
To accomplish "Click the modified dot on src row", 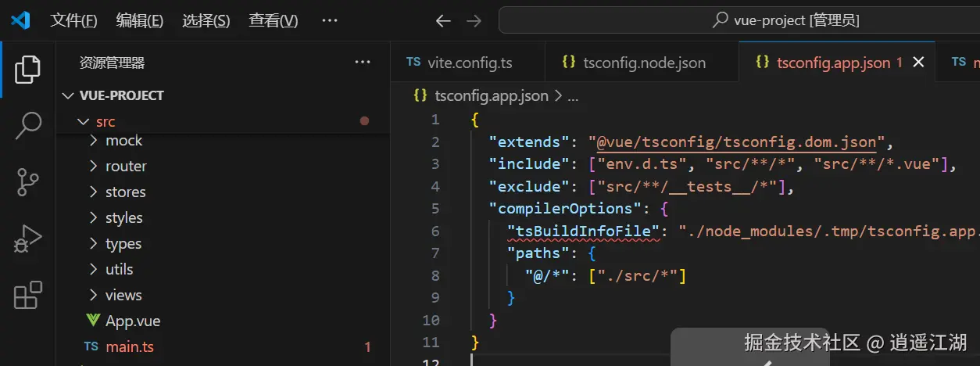I will [364, 121].
